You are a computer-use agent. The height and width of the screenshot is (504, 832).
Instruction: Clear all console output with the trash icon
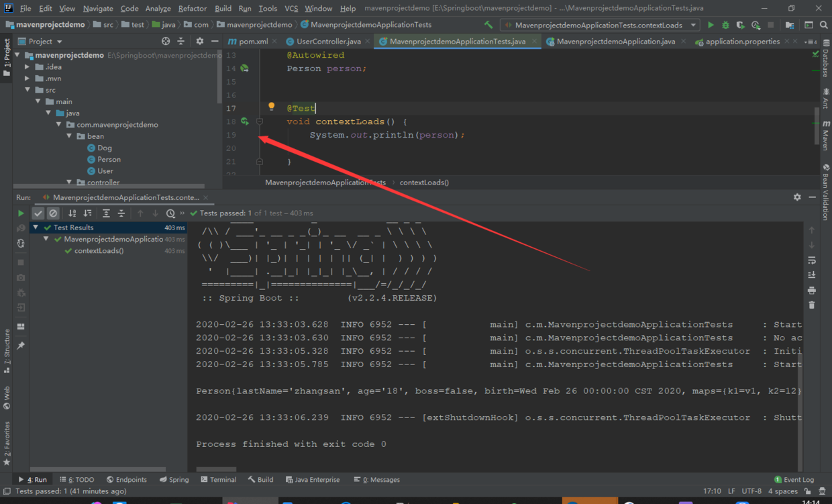812,305
